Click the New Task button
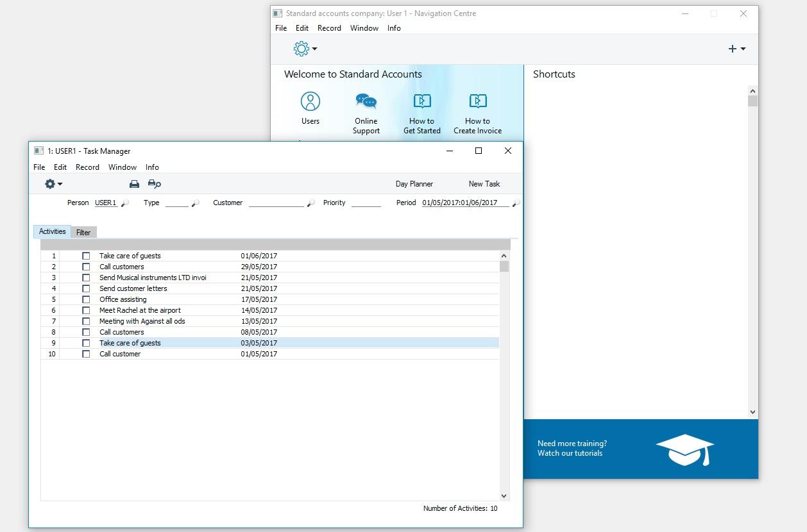The width and height of the screenshot is (807, 532). pyautogui.click(x=484, y=184)
